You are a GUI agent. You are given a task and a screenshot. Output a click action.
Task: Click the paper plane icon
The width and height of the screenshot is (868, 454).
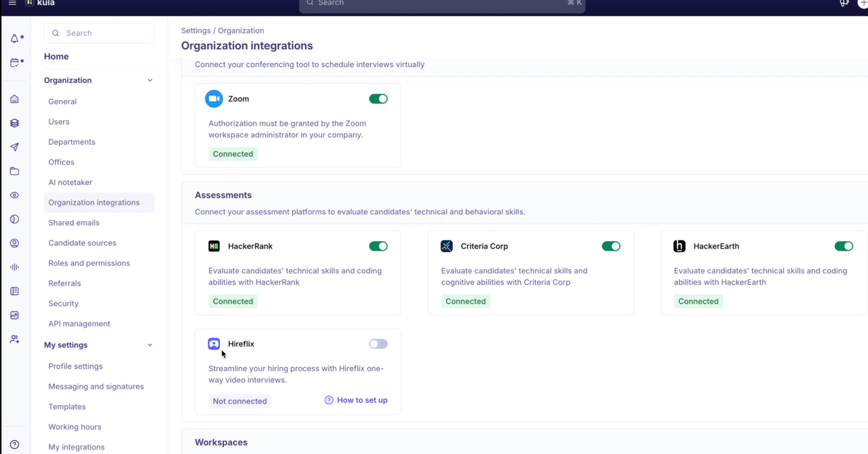coord(14,147)
